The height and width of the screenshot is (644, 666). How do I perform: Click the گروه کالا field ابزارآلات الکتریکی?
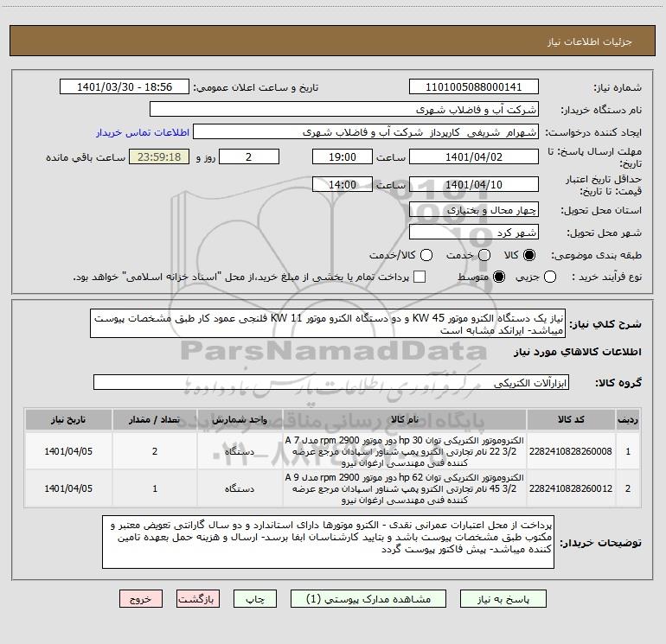tap(331, 382)
